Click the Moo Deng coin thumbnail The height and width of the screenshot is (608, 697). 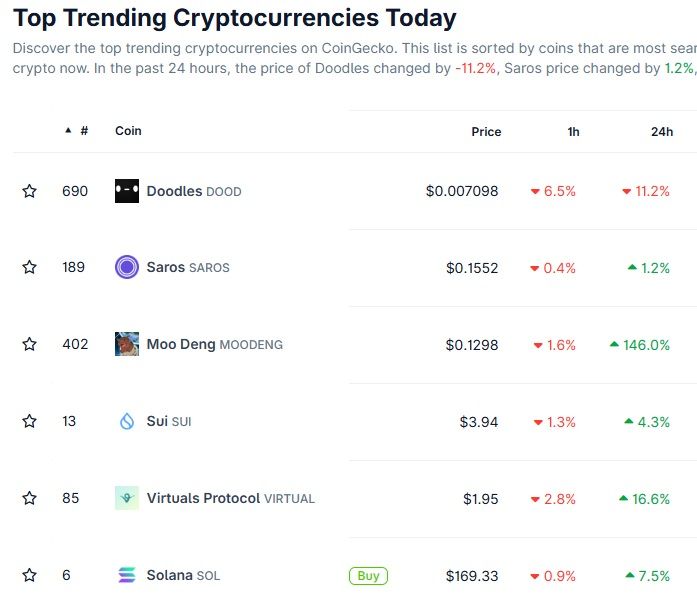click(x=127, y=344)
